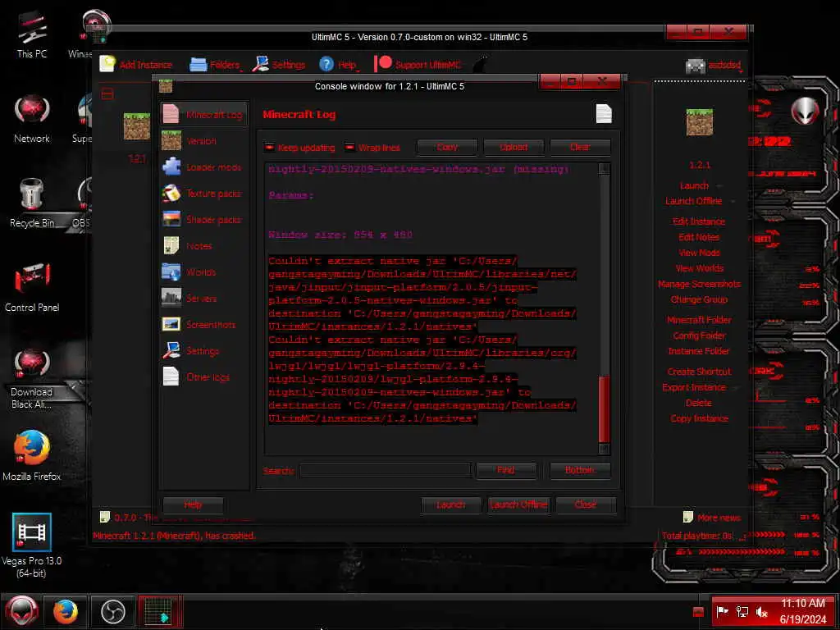This screenshot has height=630, width=840.
Task: Open Instance Folder in side panel
Action: [x=699, y=351]
